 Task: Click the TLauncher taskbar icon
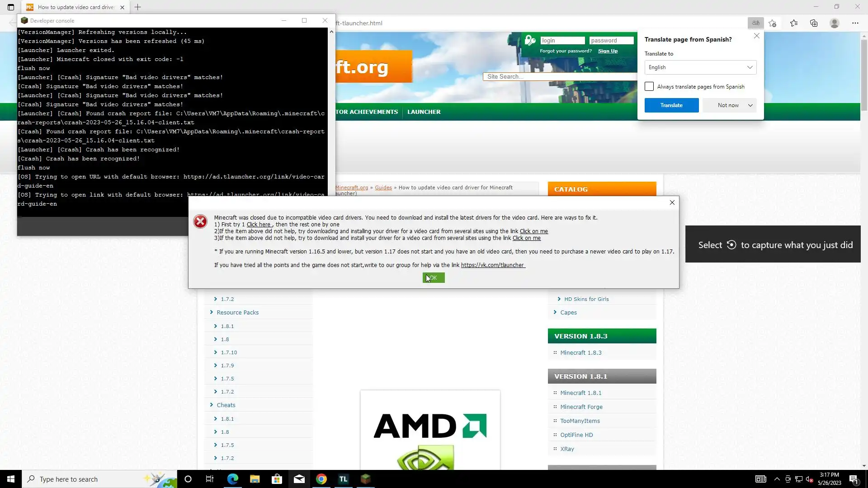pyautogui.click(x=344, y=479)
